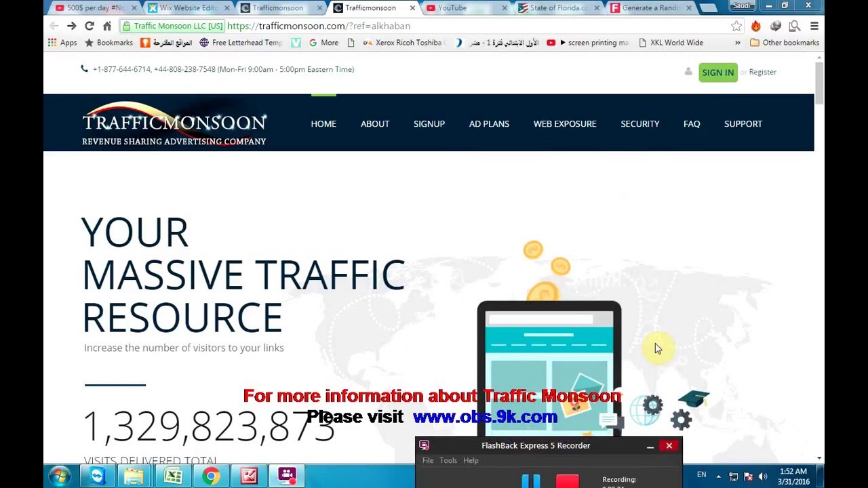Open the FAQ navigation item
The image size is (868, 488).
tap(692, 123)
